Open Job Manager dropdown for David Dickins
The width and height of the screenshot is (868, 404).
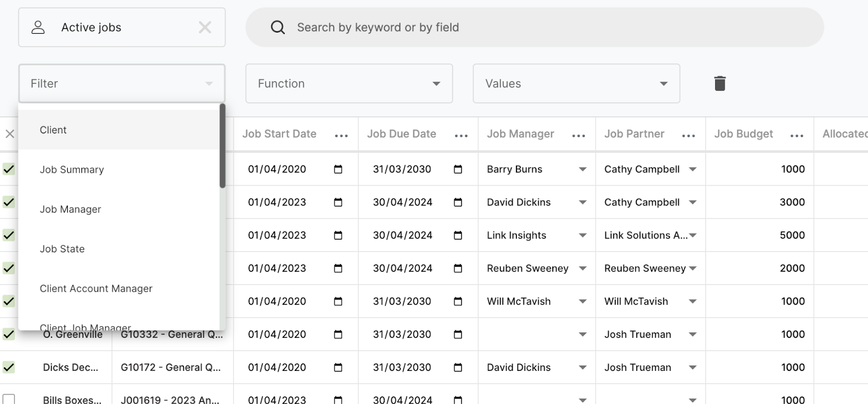(582, 202)
